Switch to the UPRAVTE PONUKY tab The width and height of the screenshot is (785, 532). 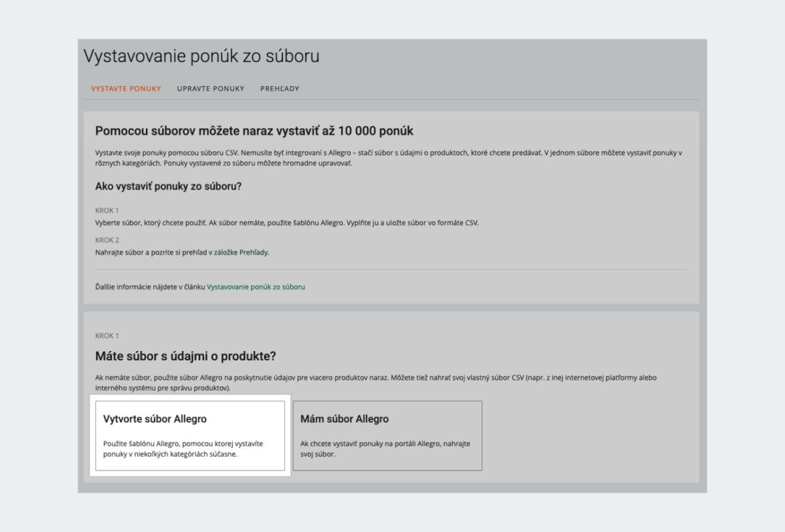pyautogui.click(x=211, y=88)
